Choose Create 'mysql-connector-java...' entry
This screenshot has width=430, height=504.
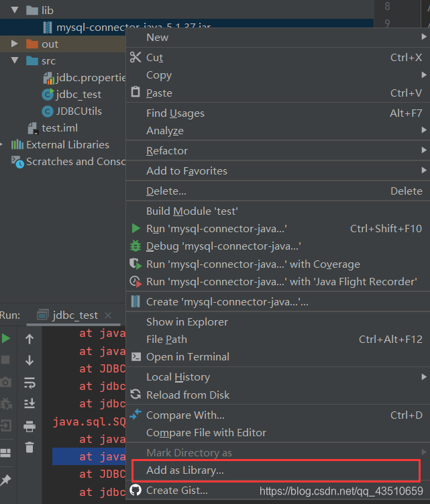click(278, 302)
